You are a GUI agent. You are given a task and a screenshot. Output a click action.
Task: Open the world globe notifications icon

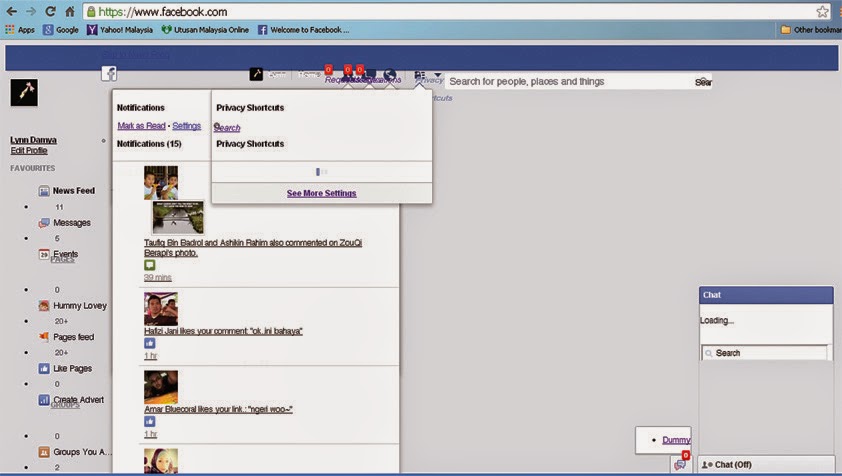pyautogui.click(x=390, y=75)
